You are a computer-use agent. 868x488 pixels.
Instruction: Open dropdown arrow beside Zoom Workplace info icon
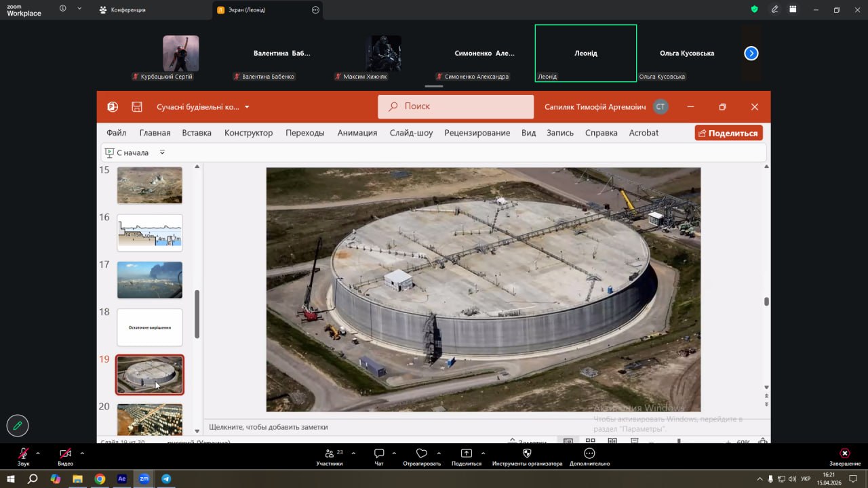(x=79, y=9)
